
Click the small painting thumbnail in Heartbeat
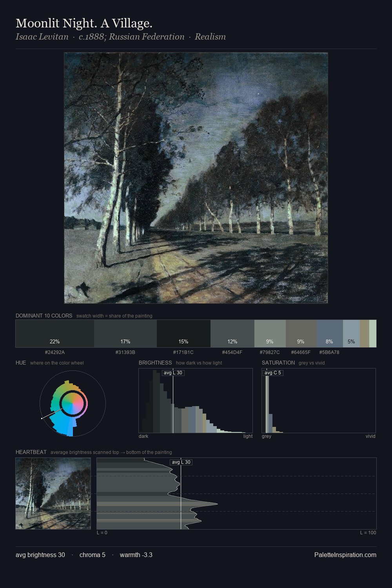[53, 494]
